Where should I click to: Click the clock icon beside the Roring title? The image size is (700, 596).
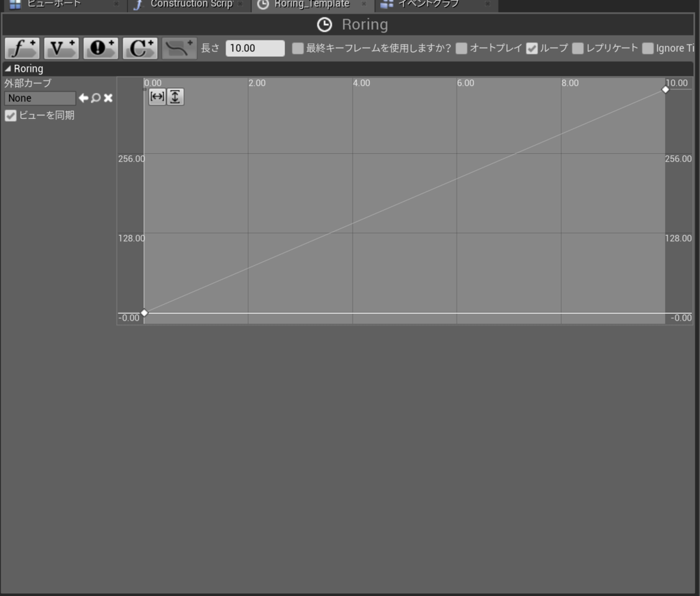tap(325, 25)
